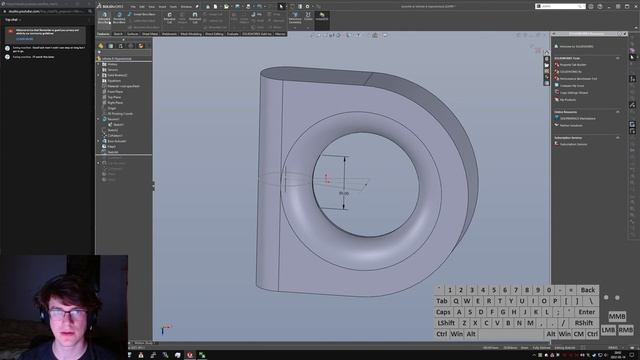
Task: Select the Extruded Boss/Base tool
Action: pyautogui.click(x=104, y=18)
